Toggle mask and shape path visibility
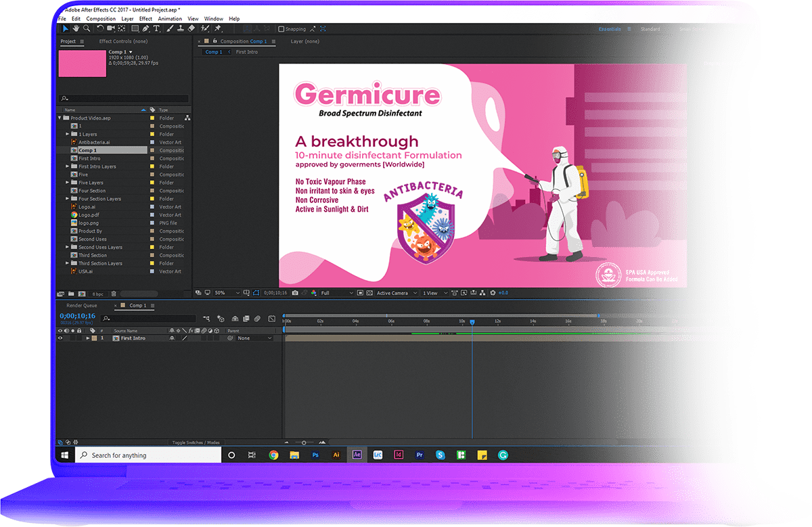812x527 pixels. point(255,293)
